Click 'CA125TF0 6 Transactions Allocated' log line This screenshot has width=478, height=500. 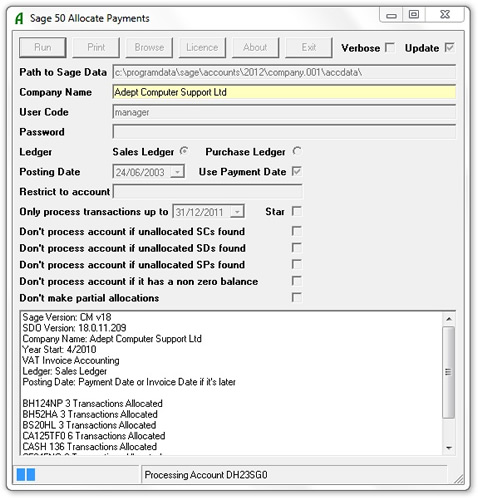94,436
